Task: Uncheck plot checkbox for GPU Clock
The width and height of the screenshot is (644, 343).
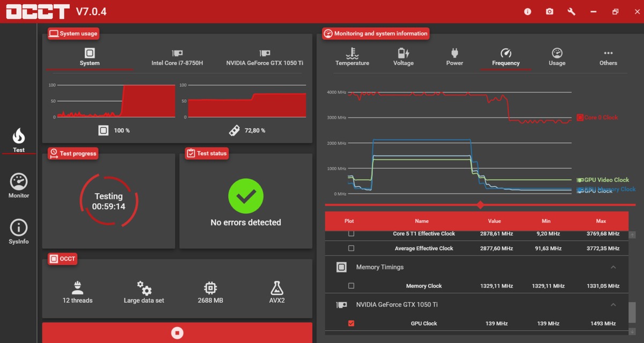Action: (x=352, y=323)
